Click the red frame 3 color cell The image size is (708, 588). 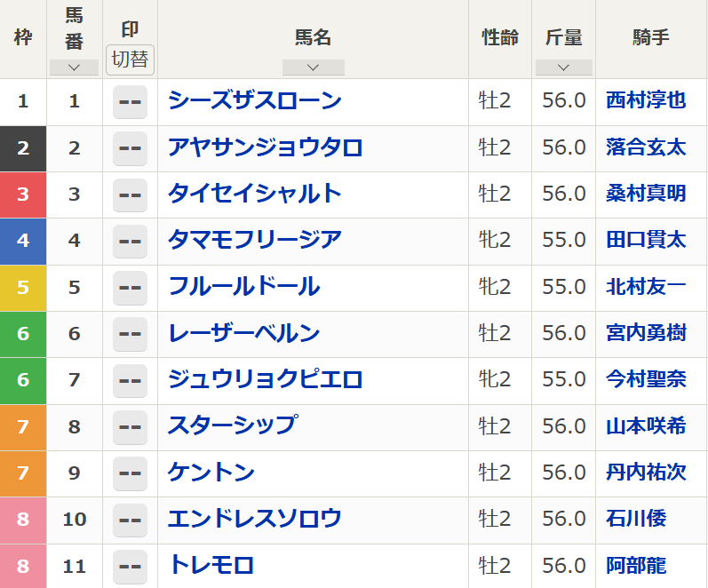click(x=23, y=194)
